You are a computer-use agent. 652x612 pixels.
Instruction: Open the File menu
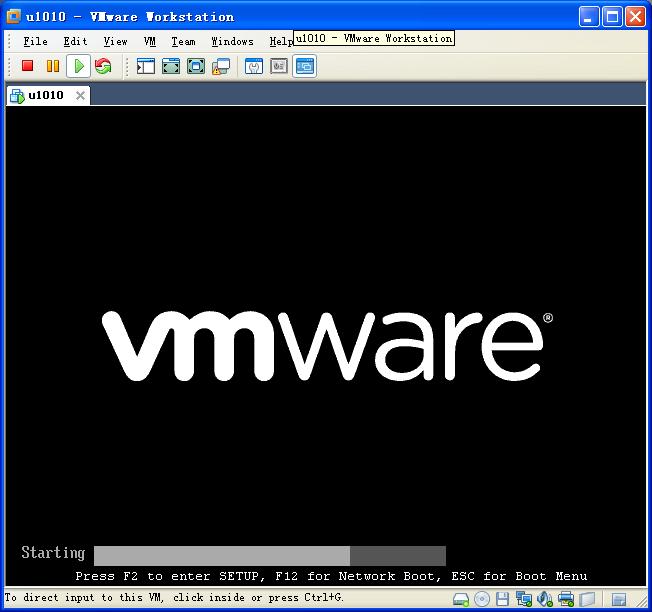pyautogui.click(x=35, y=41)
